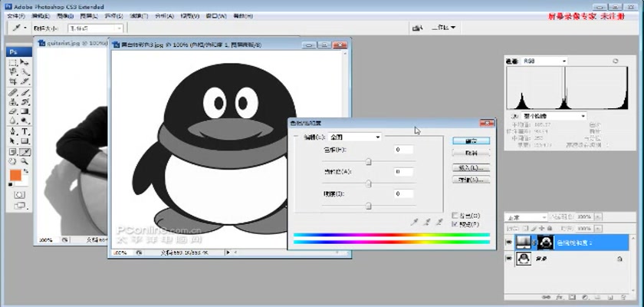644x307 pixels.
Task: Select the Clone Stamp tool
Action: (x=13, y=102)
